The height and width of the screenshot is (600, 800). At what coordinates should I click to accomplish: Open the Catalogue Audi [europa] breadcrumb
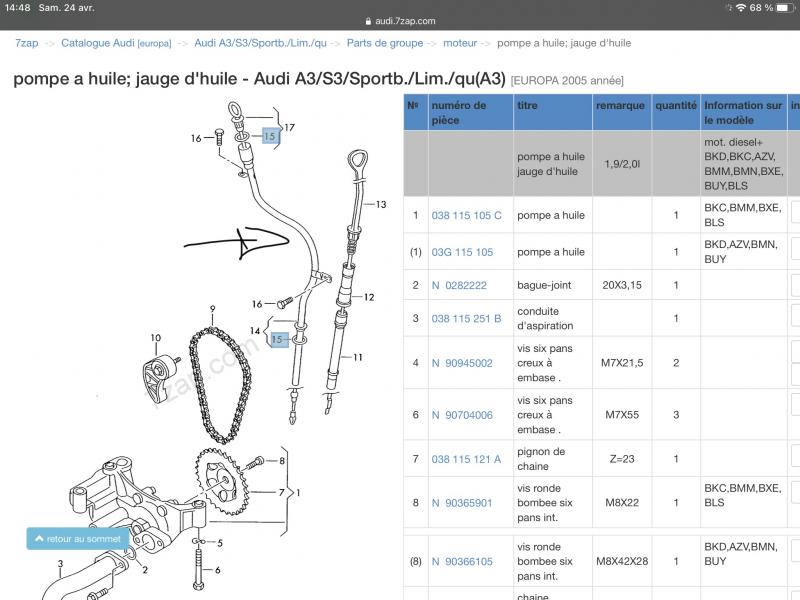pyautogui.click(x=116, y=43)
